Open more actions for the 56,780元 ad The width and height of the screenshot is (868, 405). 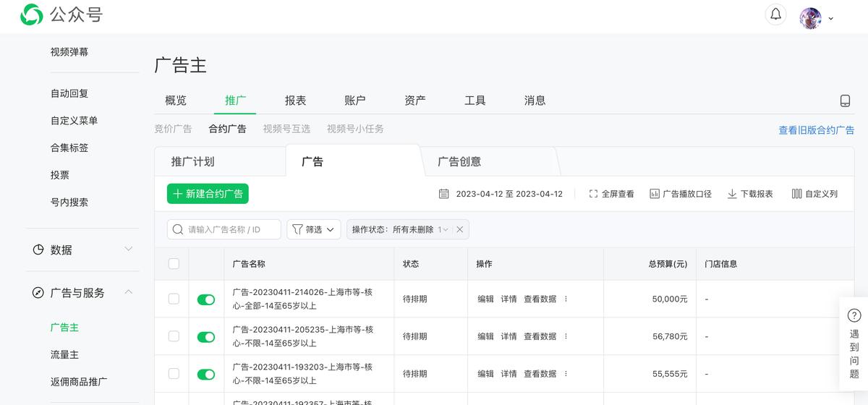pyautogui.click(x=566, y=336)
